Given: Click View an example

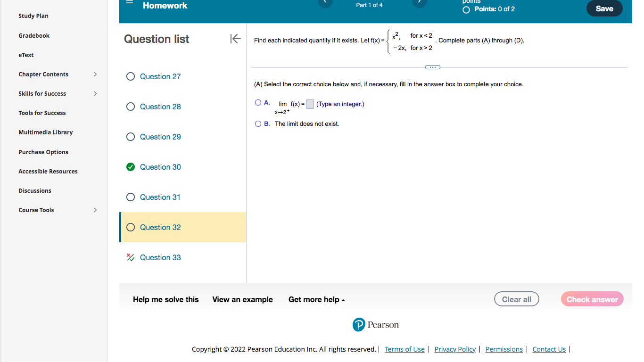Looking at the screenshot, I should (242, 299).
